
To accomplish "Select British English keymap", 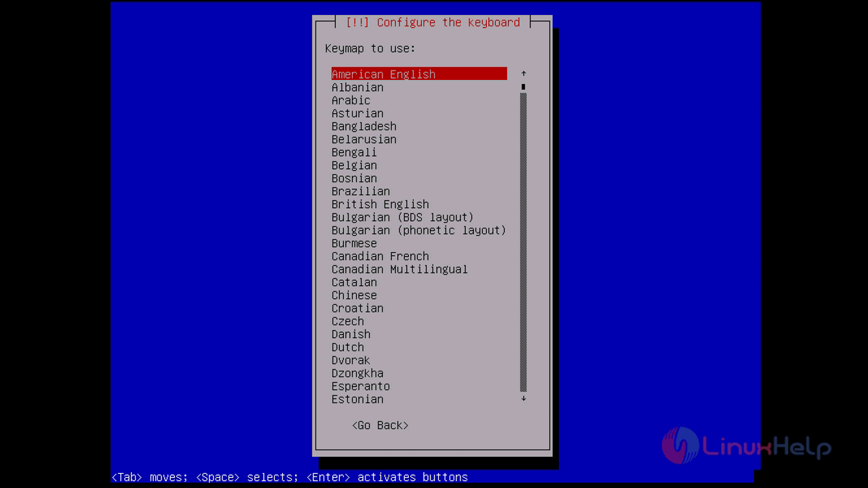I will [x=380, y=204].
